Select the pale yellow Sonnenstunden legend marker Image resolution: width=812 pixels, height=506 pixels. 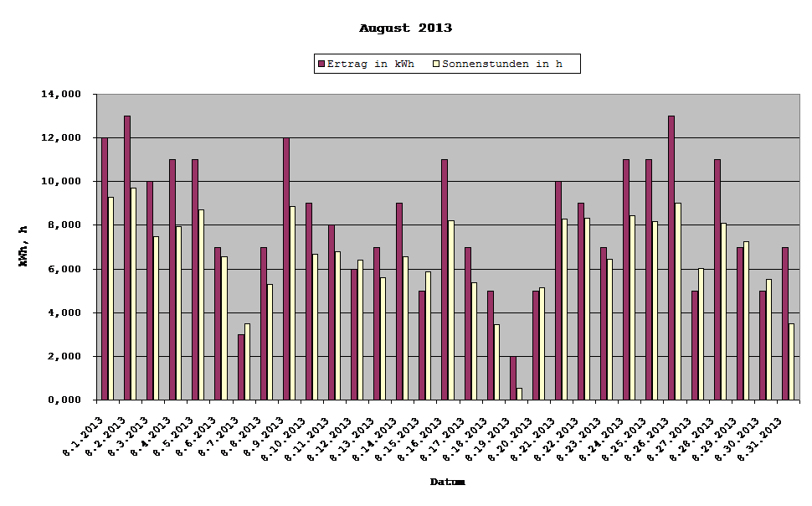pos(436,63)
